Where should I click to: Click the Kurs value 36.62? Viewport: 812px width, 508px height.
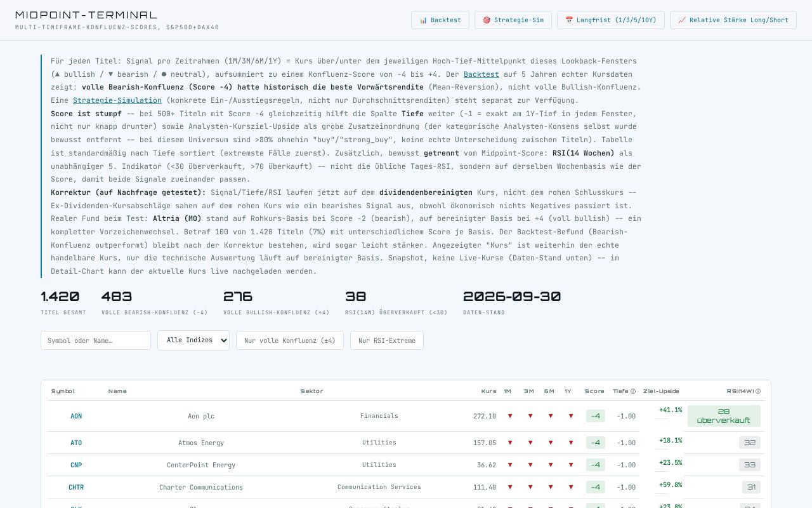tap(487, 465)
